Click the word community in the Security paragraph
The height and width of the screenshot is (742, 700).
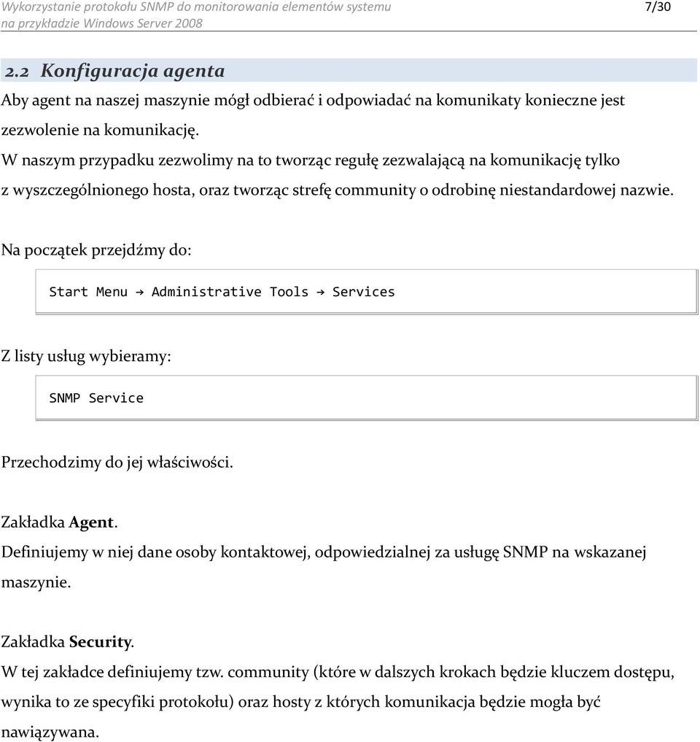(x=268, y=672)
